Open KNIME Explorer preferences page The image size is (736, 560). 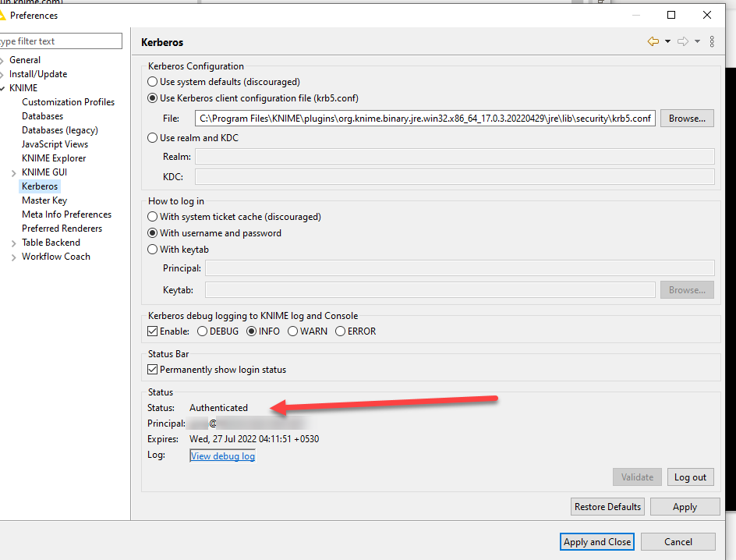pos(54,158)
